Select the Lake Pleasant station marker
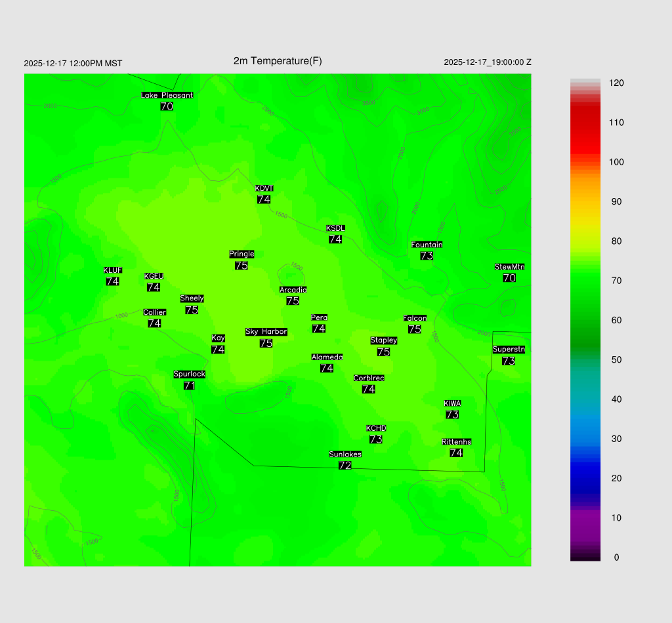 click(167, 95)
